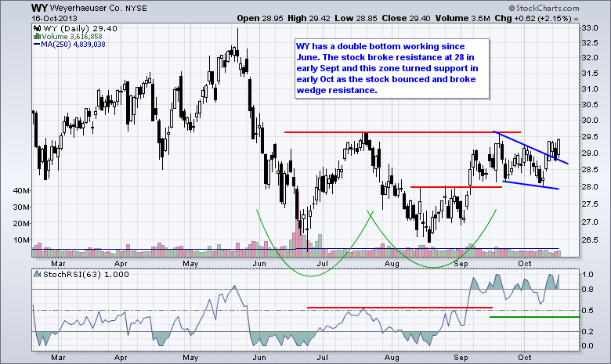Viewport: 611px width, 364px height.
Task: Click the area chart icon beside StochRSI(63)
Action: click(38, 274)
